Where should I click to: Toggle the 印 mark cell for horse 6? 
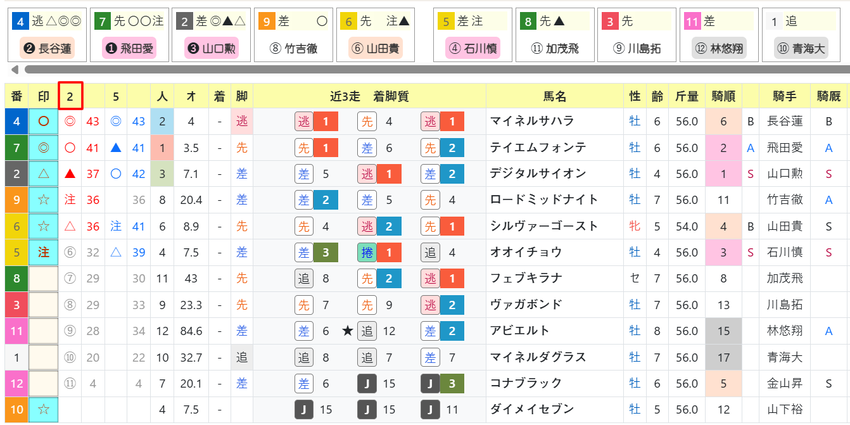tap(44, 226)
